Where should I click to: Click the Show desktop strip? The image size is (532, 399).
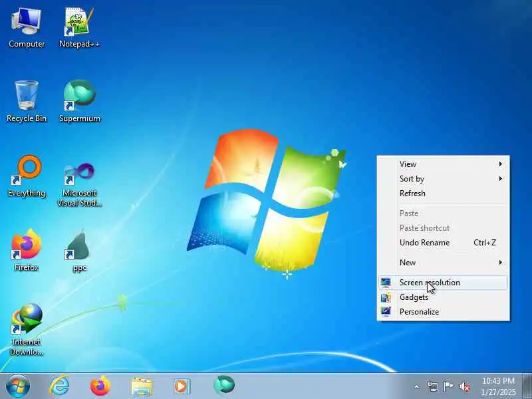click(x=527, y=386)
